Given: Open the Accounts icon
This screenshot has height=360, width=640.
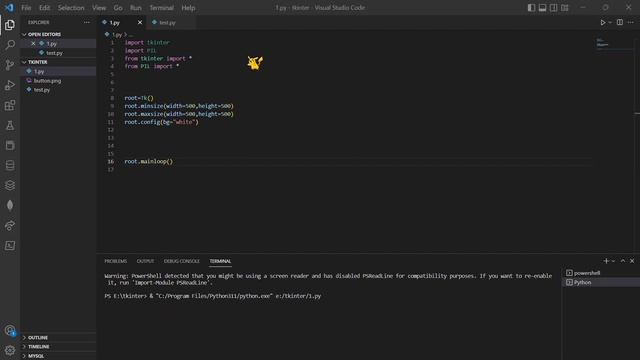Looking at the screenshot, I should point(10,330).
